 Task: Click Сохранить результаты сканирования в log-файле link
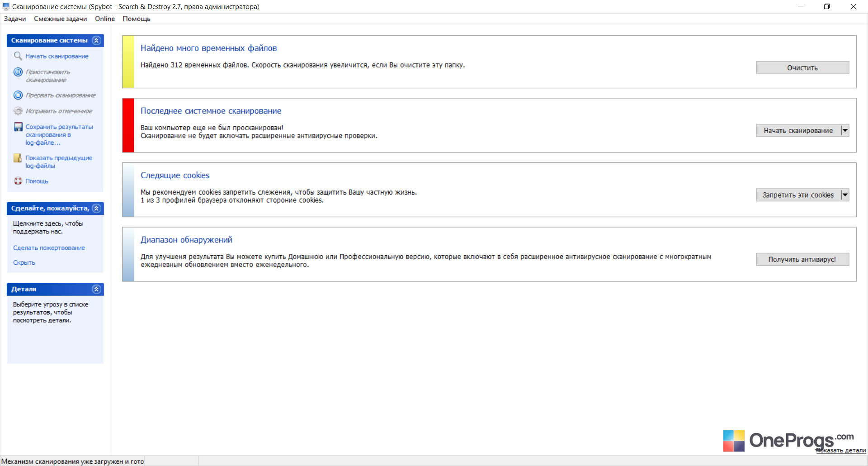coord(59,135)
